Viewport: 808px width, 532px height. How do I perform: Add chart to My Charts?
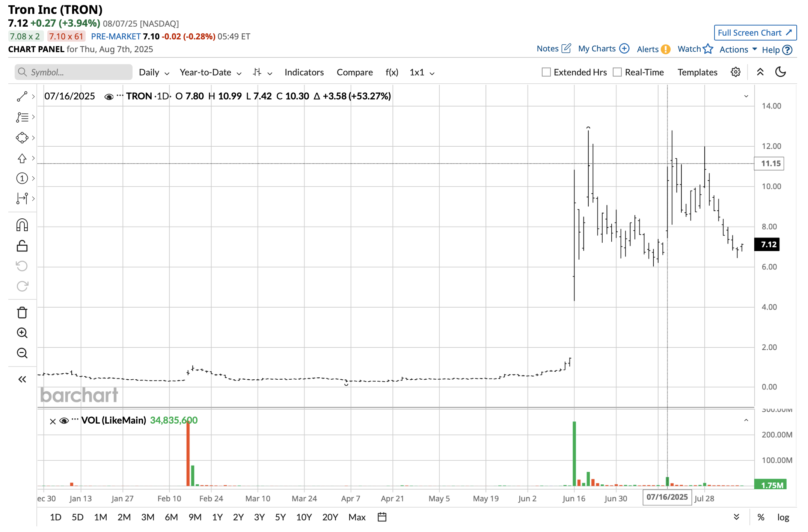pos(603,48)
